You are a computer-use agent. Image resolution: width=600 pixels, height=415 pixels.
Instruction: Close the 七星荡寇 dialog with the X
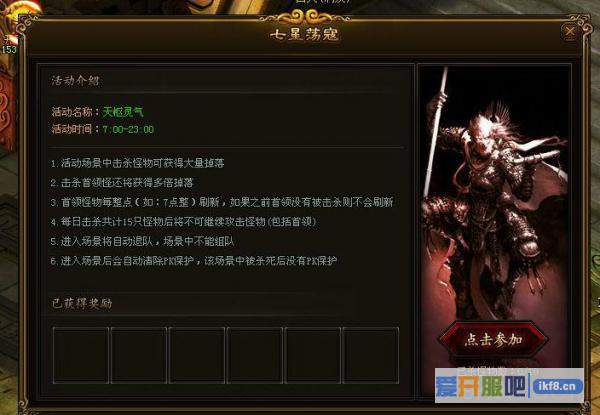570,32
